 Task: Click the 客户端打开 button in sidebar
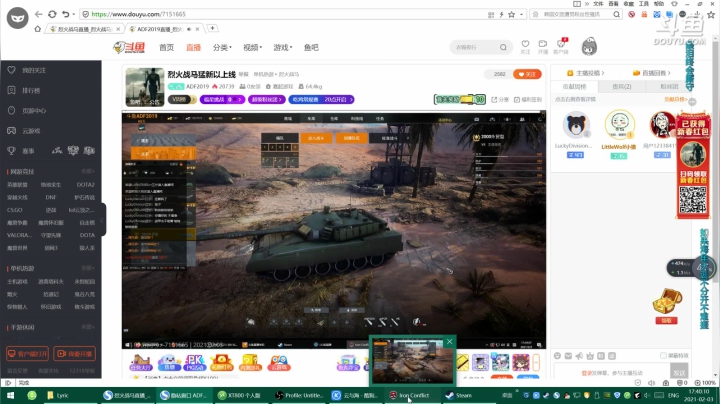[28, 354]
